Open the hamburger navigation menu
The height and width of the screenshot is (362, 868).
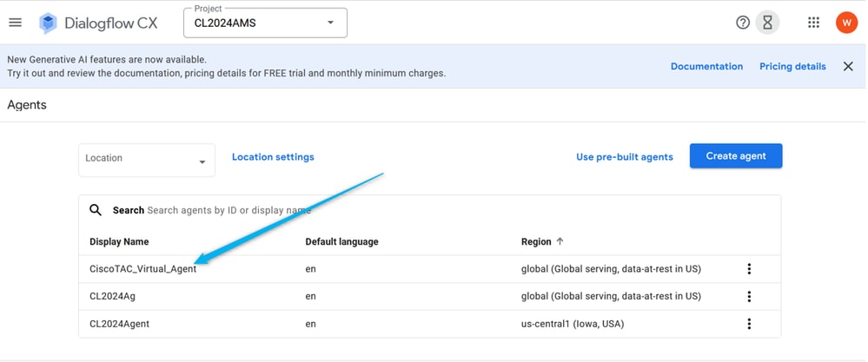tap(16, 23)
